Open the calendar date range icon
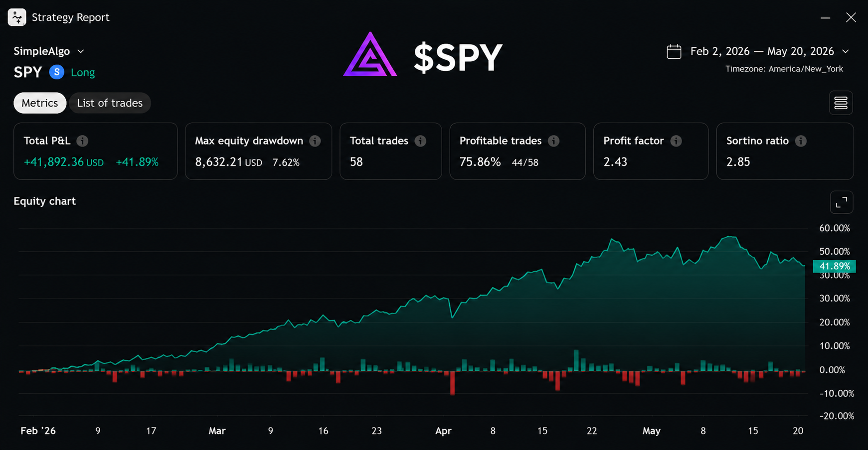 tap(674, 51)
